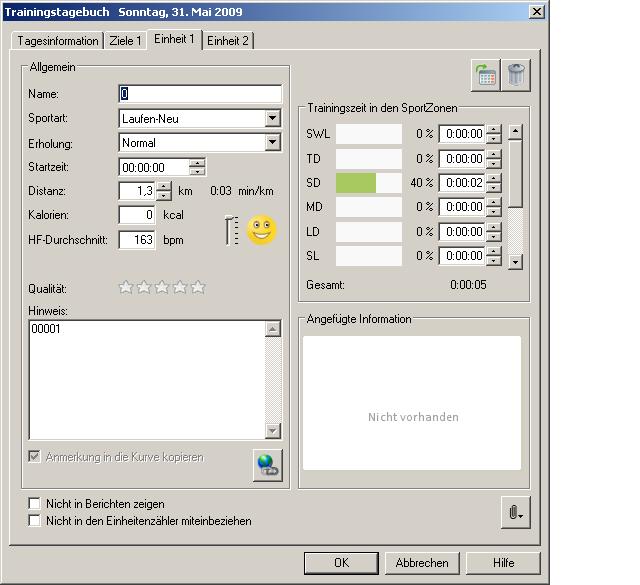Click the Abbrechen button
Image resolution: width=640 pixels, height=585 pixels.
pos(422,562)
